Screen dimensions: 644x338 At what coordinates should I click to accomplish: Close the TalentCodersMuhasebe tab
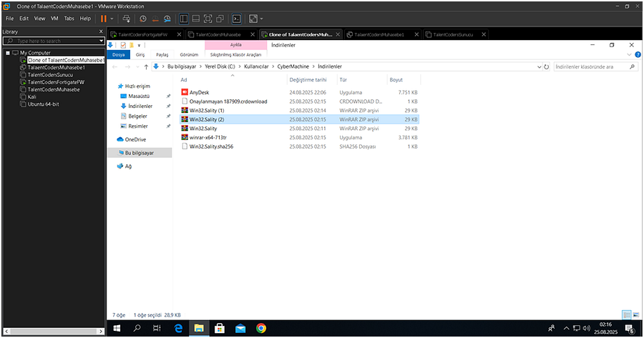[253, 34]
